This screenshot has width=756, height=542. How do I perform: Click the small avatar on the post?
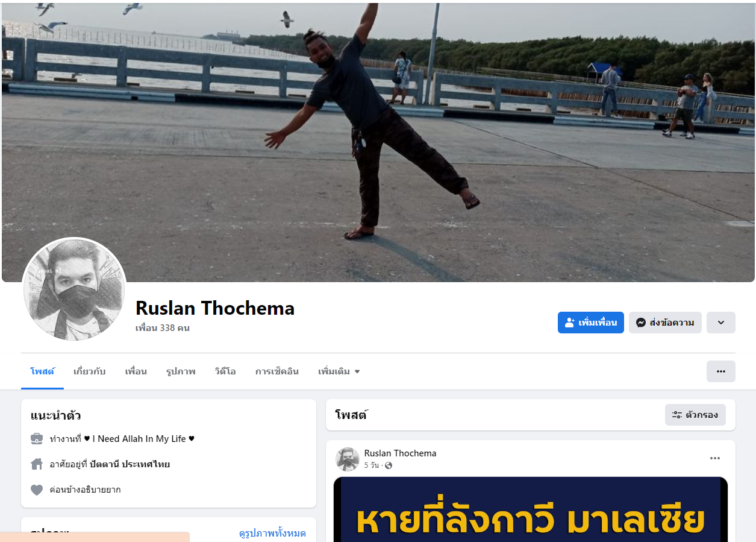pos(348,459)
